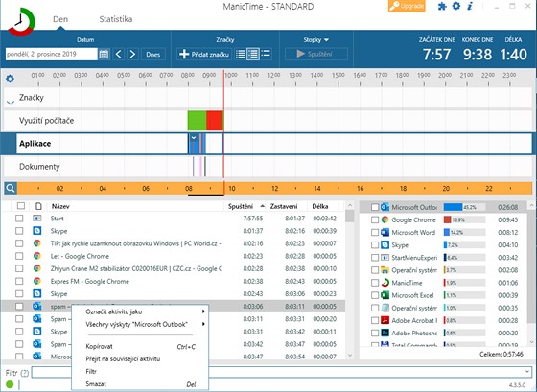The image size is (537, 392).
Task: Go to next day arrow
Action: click(132, 54)
